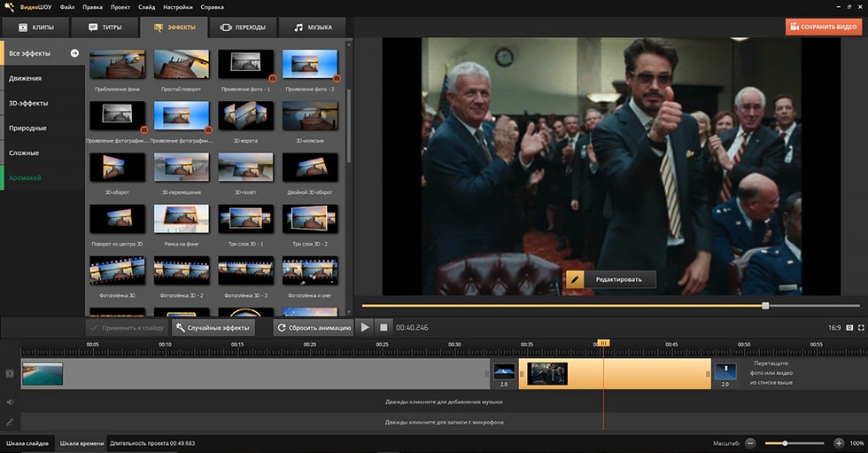
Task: Switch to the Титры tab
Action: [105, 27]
